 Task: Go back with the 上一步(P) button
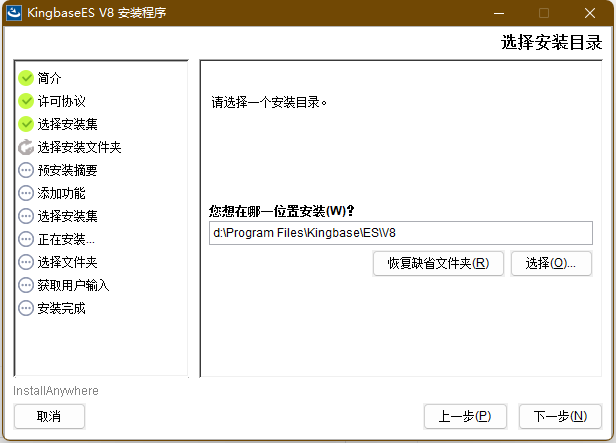tap(465, 416)
